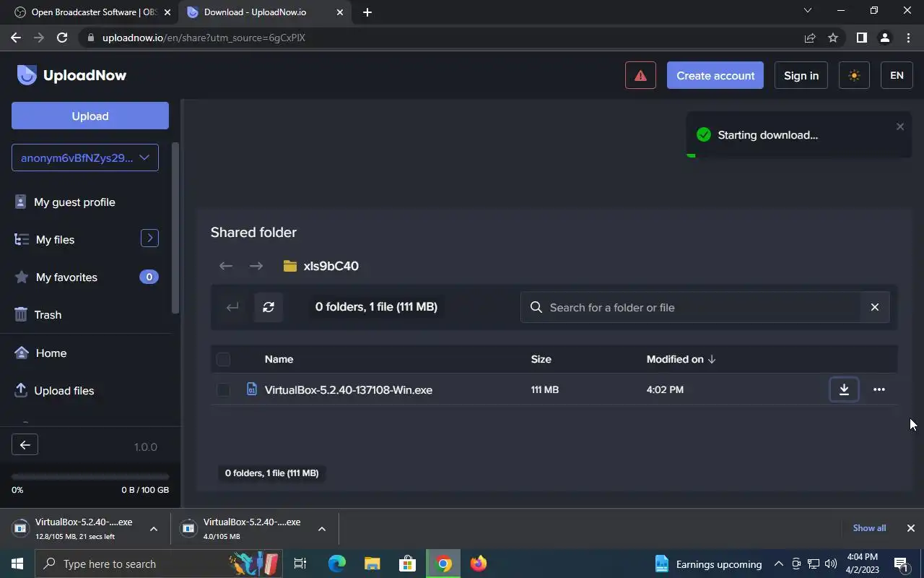Image resolution: width=924 pixels, height=578 pixels.
Task: Bookmark this page star icon
Action: 833,38
